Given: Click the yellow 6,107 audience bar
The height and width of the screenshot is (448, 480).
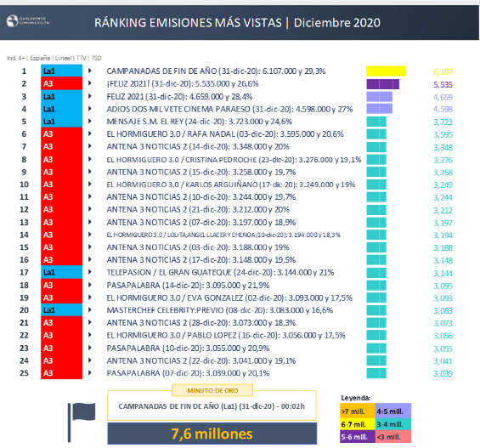Looking at the screenshot, I should click(386, 71).
